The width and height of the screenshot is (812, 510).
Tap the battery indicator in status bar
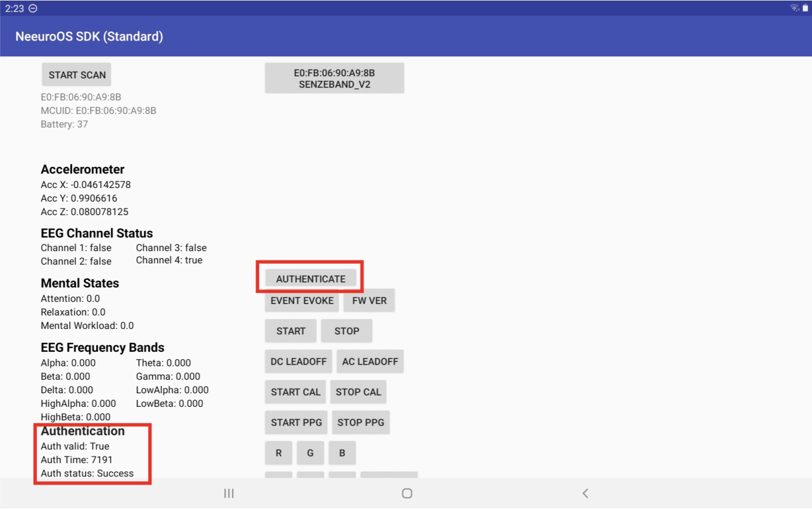click(x=805, y=8)
